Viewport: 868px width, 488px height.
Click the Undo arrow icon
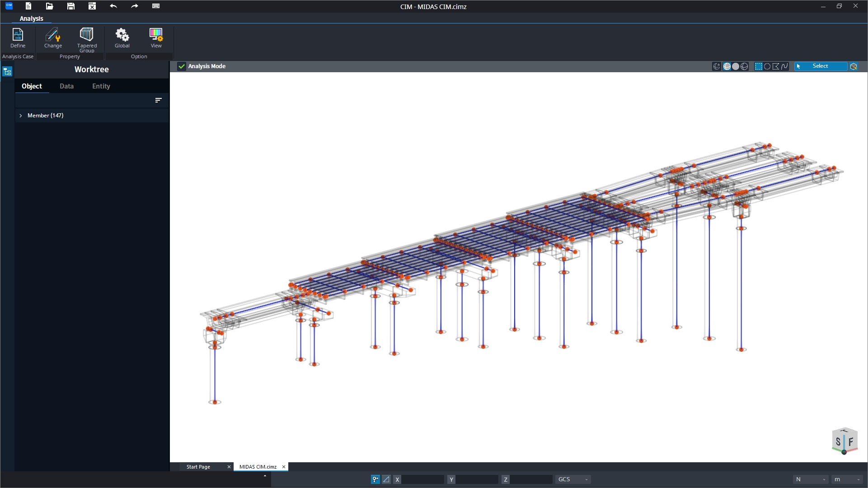click(x=113, y=6)
